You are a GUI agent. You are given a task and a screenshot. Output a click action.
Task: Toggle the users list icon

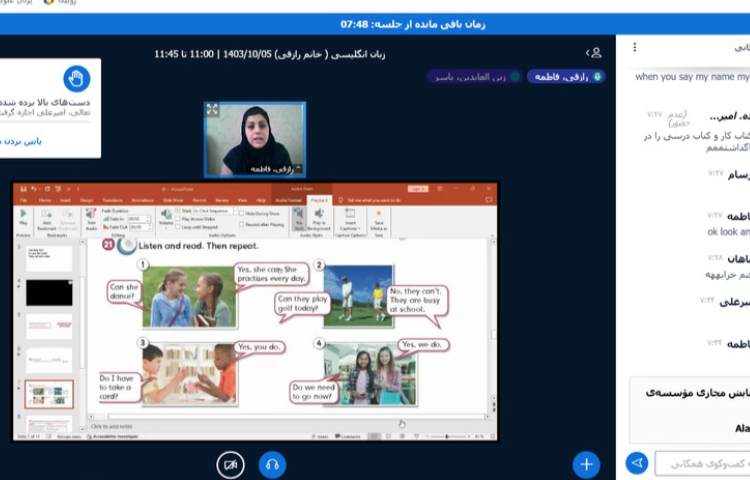594,53
